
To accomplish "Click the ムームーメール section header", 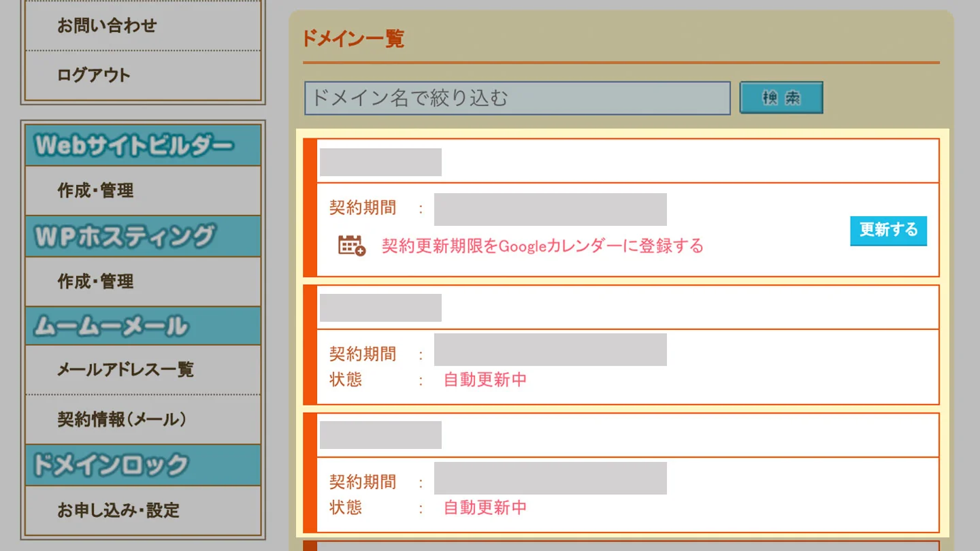I will [x=143, y=326].
